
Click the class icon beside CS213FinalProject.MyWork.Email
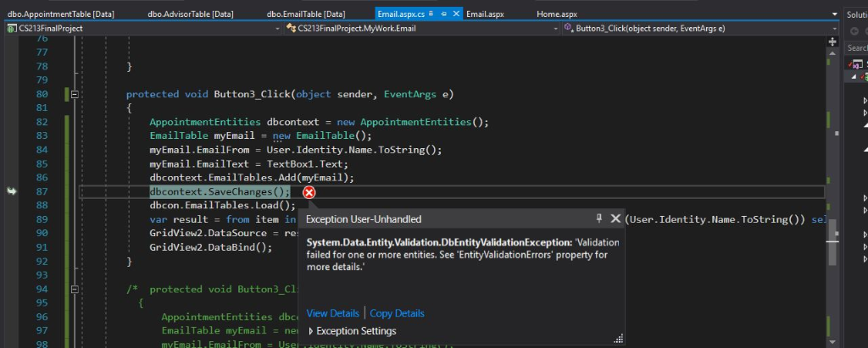[291, 28]
